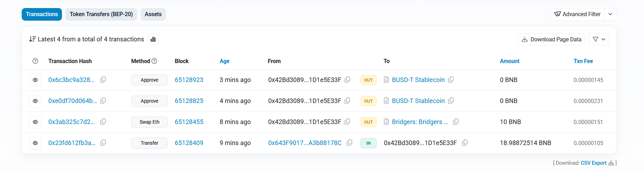The width and height of the screenshot is (644, 171).
Task: Toggle eye preview for Swap Eth transaction
Action: coord(35,122)
